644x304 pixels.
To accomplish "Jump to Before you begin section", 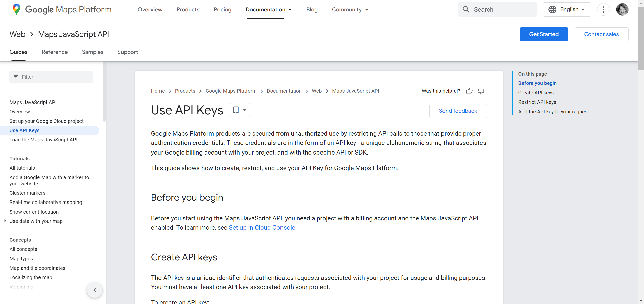I will point(537,83).
